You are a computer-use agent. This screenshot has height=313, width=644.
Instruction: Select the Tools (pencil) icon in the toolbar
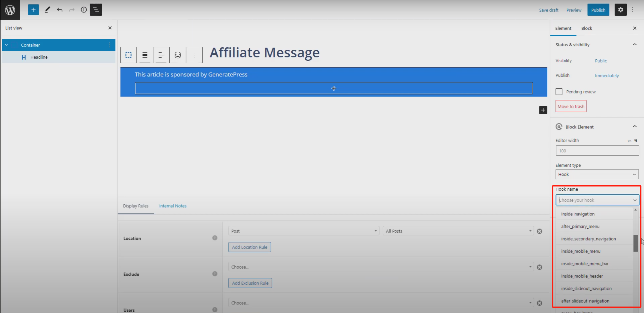click(x=47, y=10)
